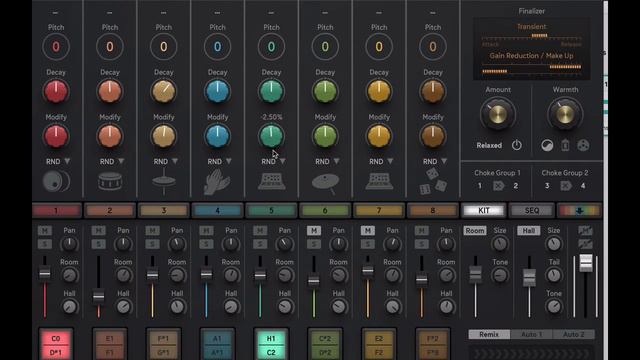Mute channel 1 with its M button
640x360 pixels.
point(45,231)
